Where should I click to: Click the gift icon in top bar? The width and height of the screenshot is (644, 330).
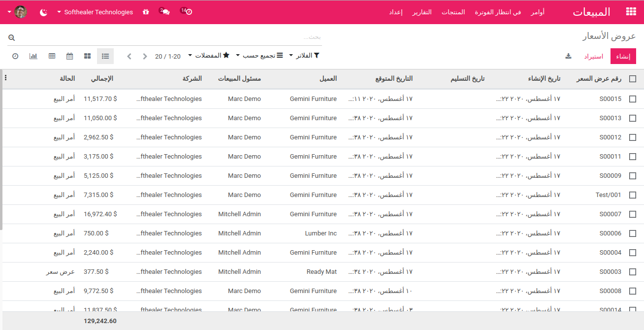(x=145, y=12)
